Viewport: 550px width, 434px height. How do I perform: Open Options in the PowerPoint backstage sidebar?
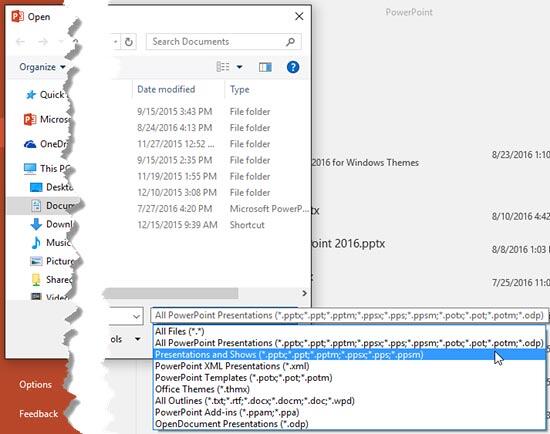click(x=35, y=385)
